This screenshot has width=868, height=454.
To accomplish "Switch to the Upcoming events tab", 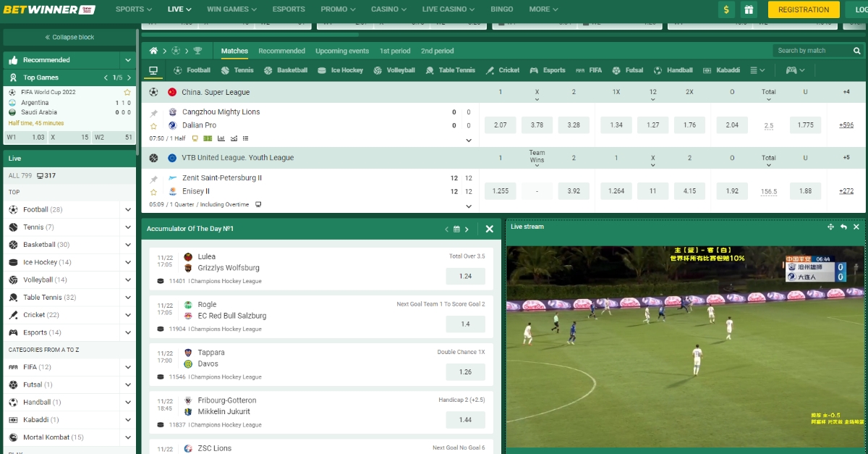I will pos(342,51).
